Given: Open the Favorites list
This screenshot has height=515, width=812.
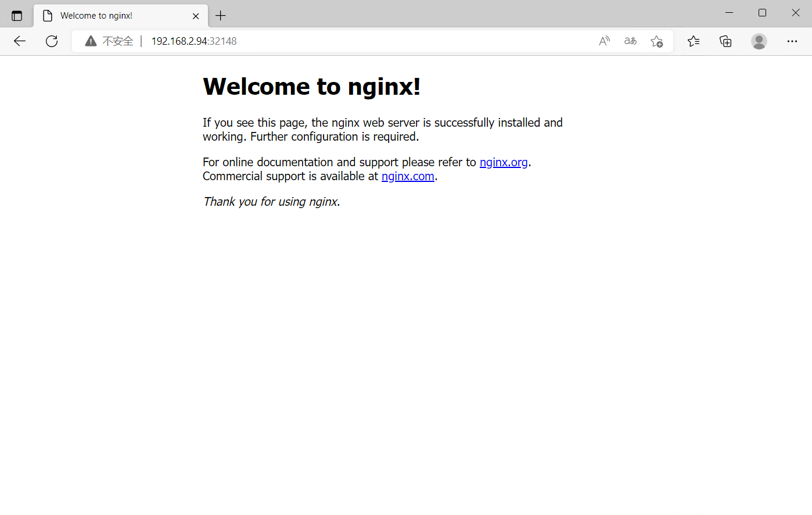Looking at the screenshot, I should pos(694,41).
